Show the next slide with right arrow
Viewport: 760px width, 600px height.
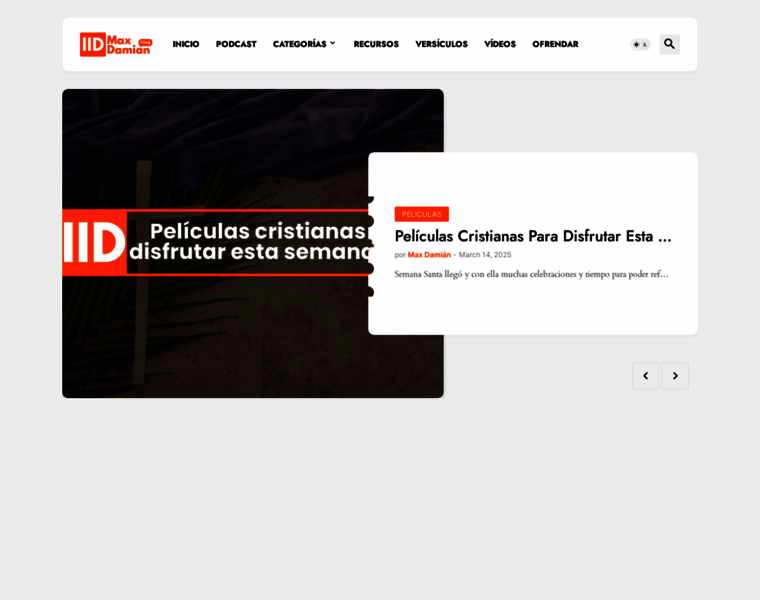(x=675, y=376)
